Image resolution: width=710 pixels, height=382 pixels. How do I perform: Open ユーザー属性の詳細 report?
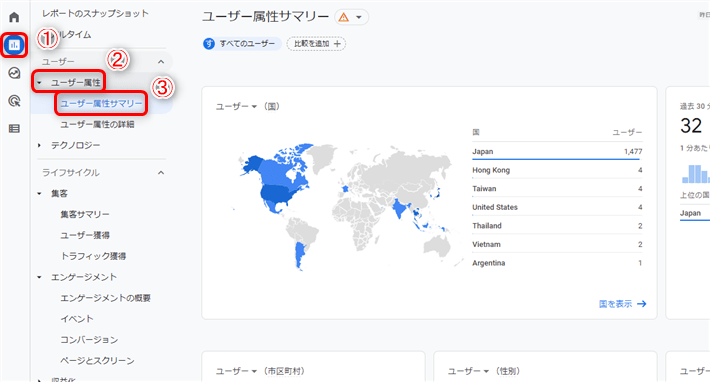(97, 124)
